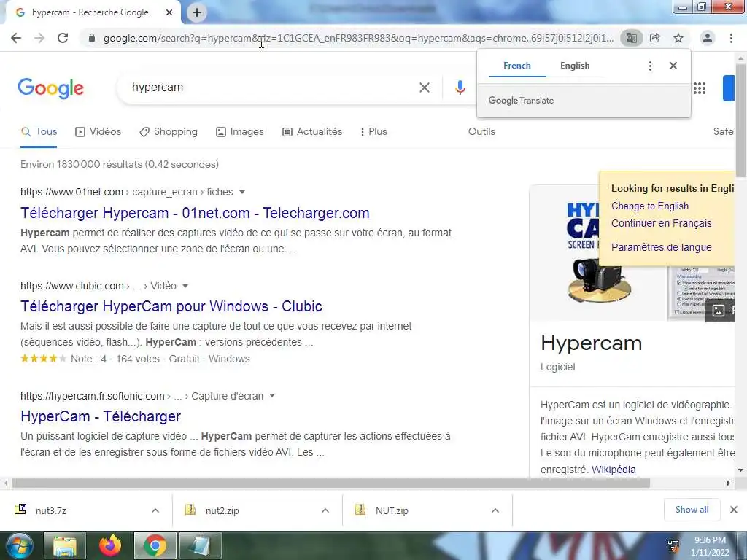The width and height of the screenshot is (747, 560).
Task: Switch to Shopping search tab
Action: coord(169,132)
